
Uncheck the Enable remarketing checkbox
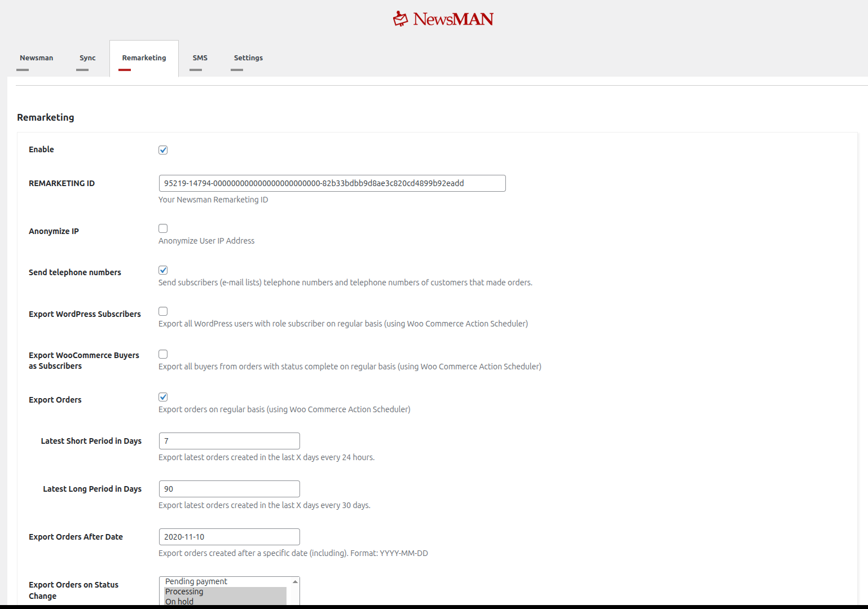[163, 150]
